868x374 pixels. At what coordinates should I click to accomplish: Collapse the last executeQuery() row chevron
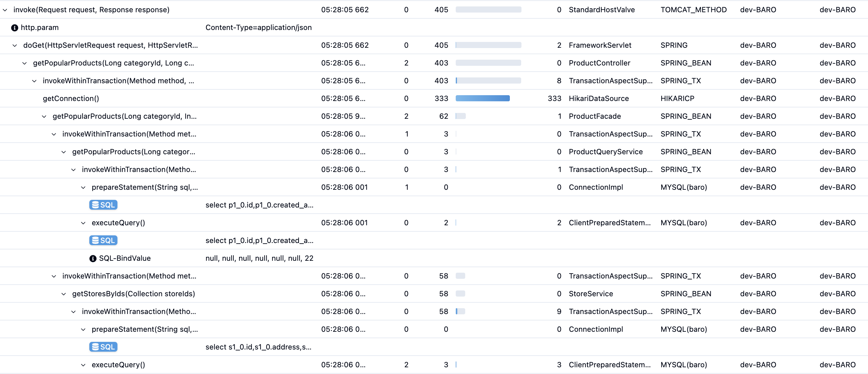click(x=83, y=365)
